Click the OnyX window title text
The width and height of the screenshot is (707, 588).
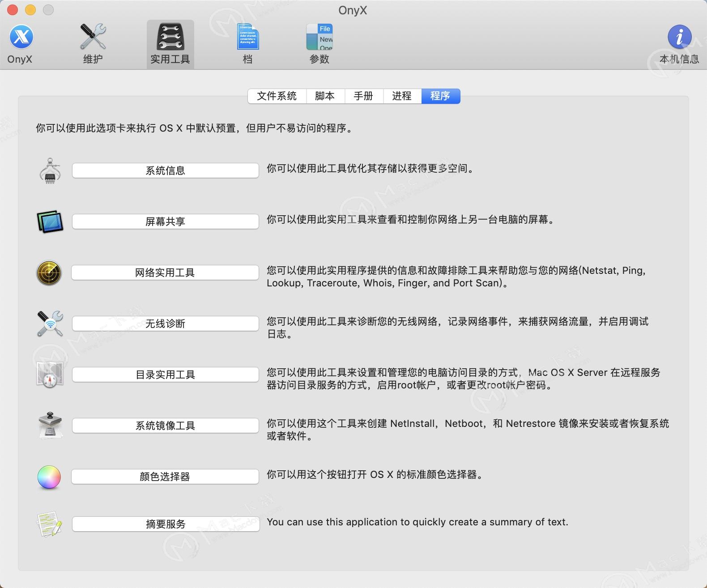(x=353, y=10)
